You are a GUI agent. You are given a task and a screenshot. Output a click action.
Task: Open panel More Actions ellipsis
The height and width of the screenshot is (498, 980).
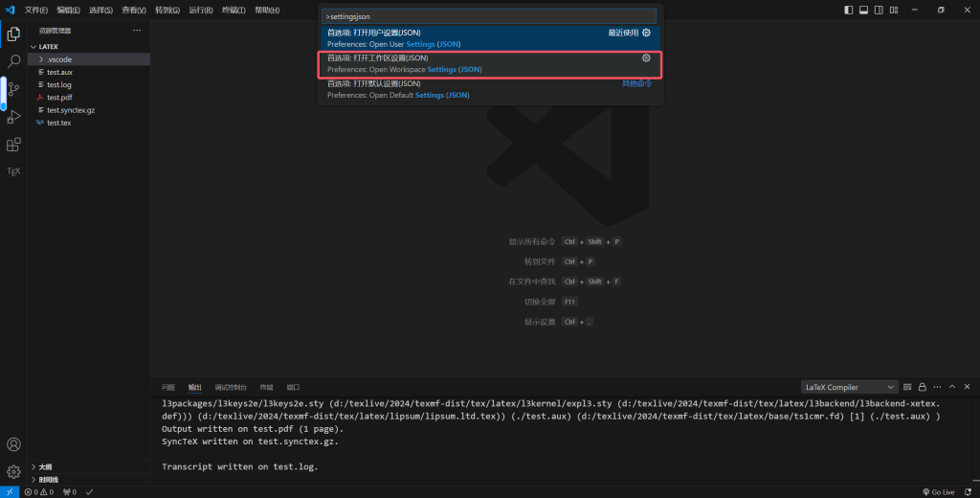[937, 387]
